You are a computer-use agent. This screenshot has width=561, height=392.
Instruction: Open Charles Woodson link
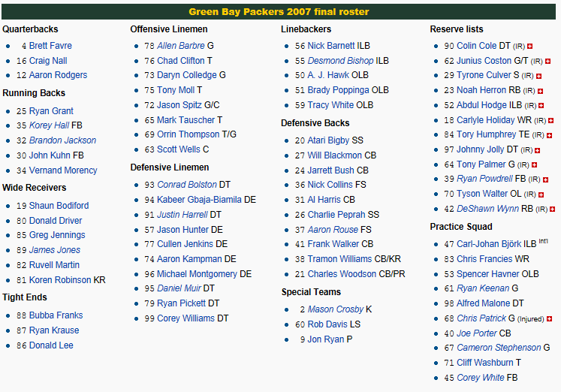(x=342, y=274)
